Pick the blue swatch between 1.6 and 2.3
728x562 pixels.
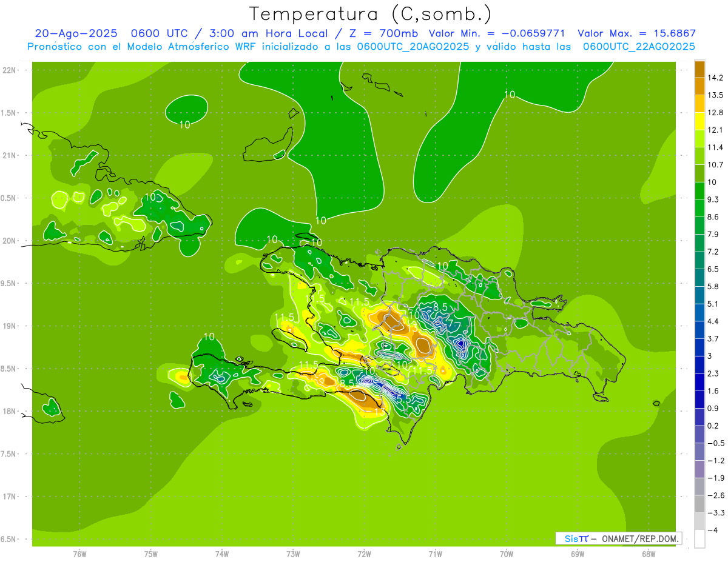point(699,383)
